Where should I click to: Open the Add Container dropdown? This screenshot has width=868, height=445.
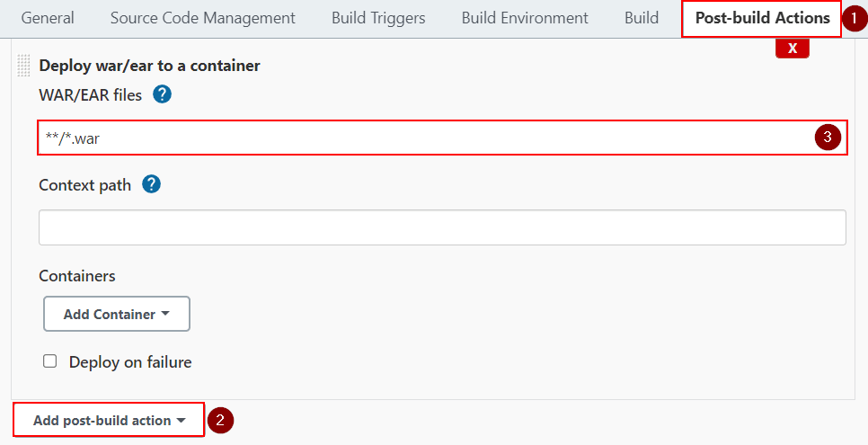pyautogui.click(x=117, y=314)
